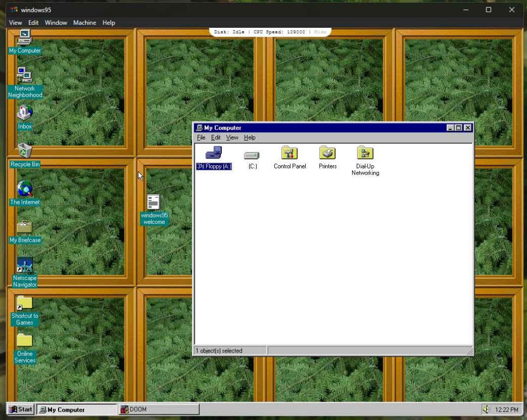Click Hide on the CPU status overlay

319,31
